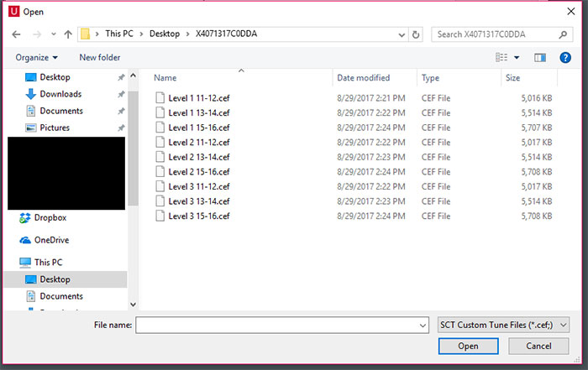Click the Help question mark icon
Screen dimensions: 588x370
coord(565,57)
